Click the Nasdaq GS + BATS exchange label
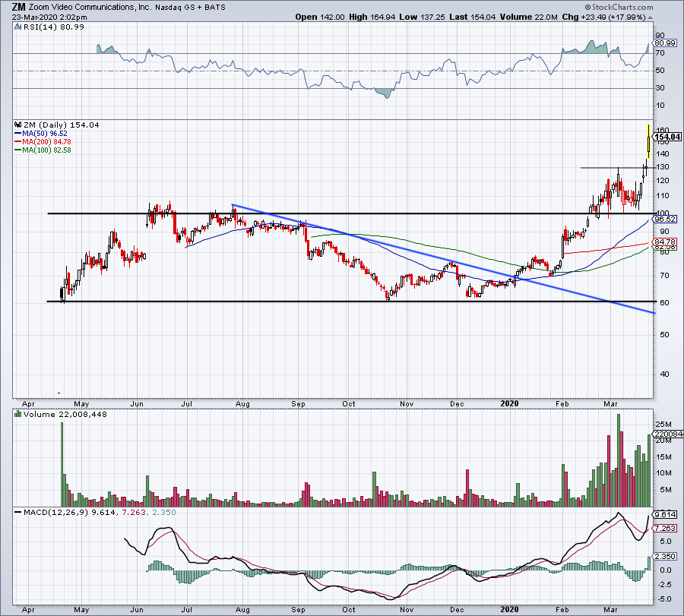Viewport: 684px width, 616px height. coord(190,8)
